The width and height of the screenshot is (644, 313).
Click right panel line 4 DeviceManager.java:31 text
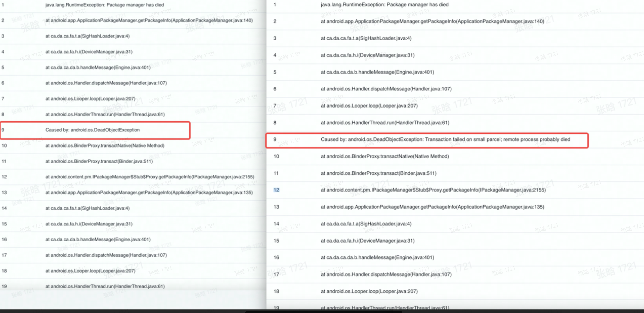coord(367,55)
